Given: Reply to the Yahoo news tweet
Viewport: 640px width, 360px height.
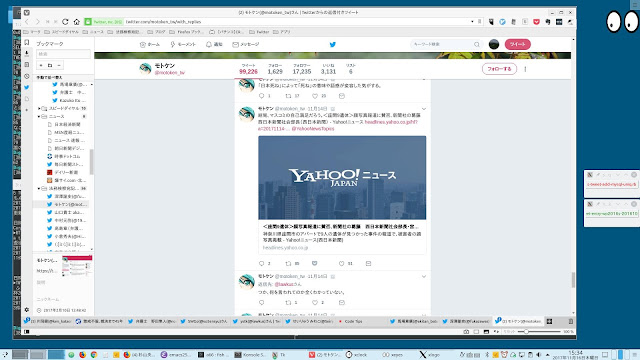Looking at the screenshot, I should (x=262, y=264).
